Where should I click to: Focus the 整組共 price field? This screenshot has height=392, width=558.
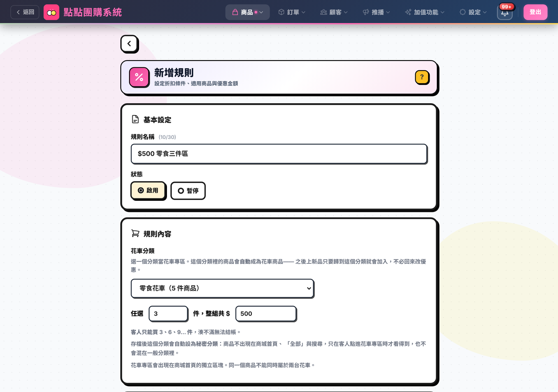[x=266, y=314]
